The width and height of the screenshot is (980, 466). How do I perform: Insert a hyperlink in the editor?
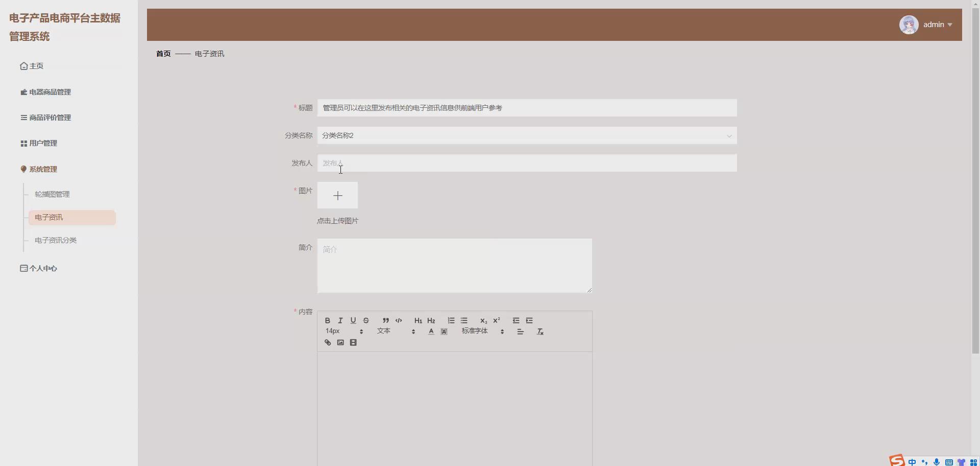328,342
